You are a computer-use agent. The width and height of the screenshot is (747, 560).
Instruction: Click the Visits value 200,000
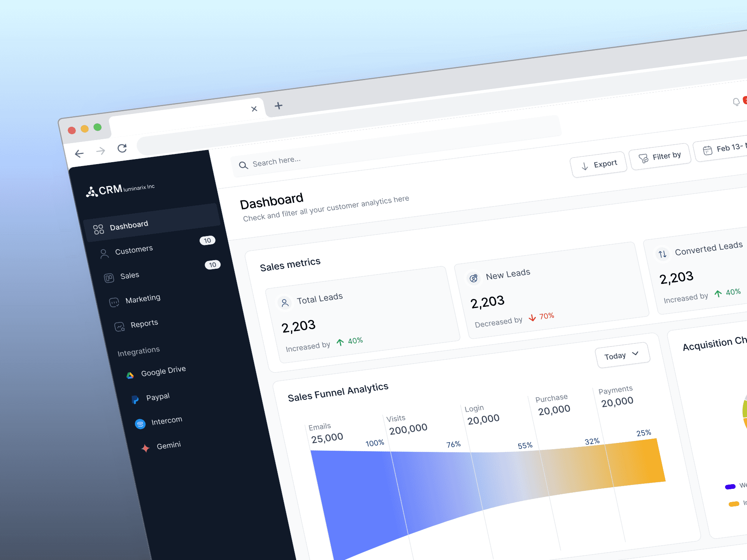[x=409, y=429]
